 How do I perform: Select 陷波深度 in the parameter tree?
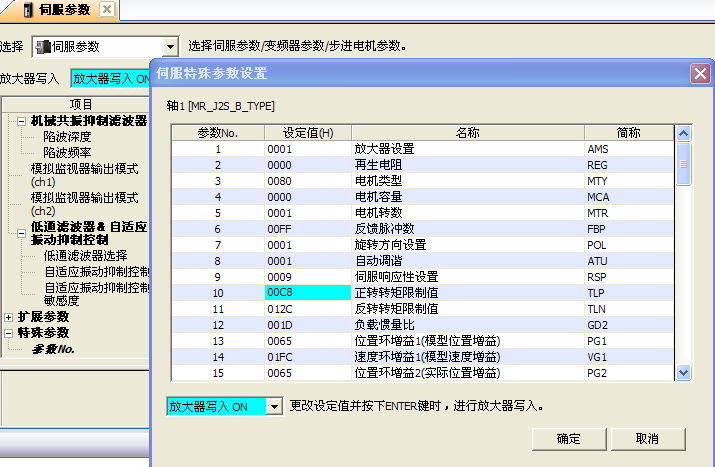coord(67,137)
